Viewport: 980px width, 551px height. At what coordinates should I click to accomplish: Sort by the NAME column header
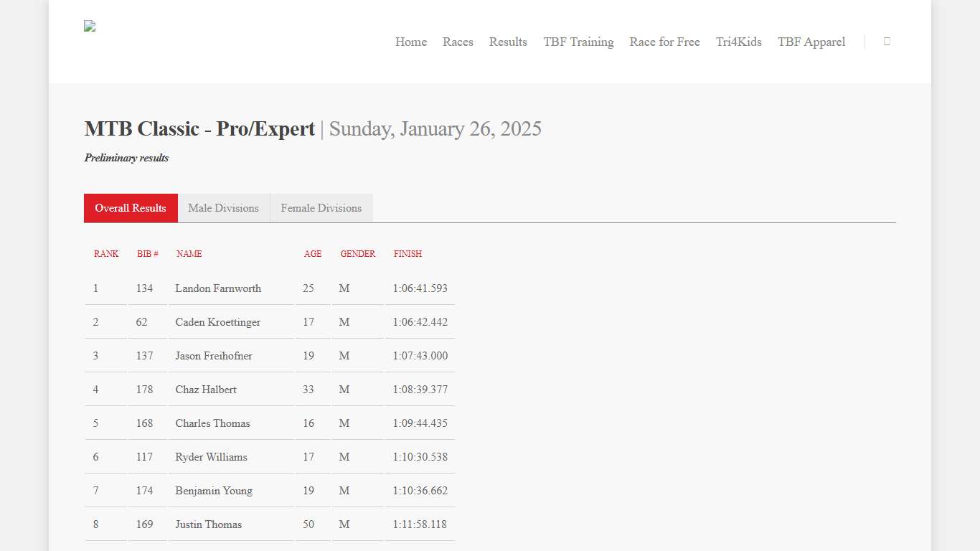tap(189, 254)
